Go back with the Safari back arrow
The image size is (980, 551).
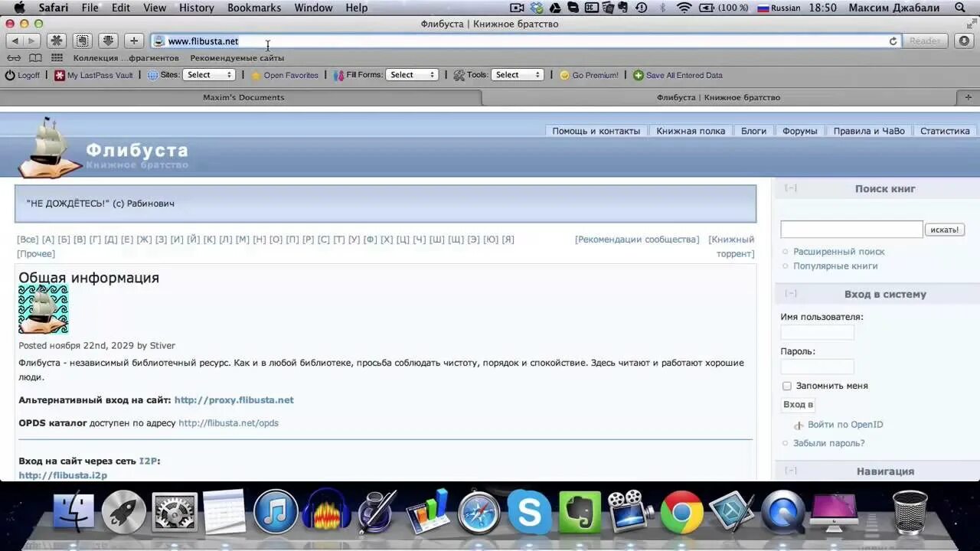[15, 41]
